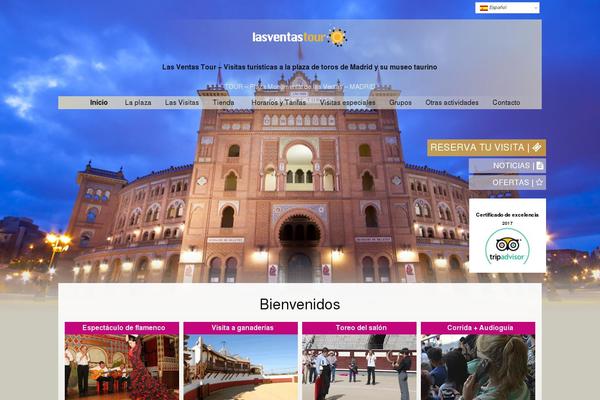Open the Visita a ganaderías heading
This screenshot has width=600, height=400.
241,328
